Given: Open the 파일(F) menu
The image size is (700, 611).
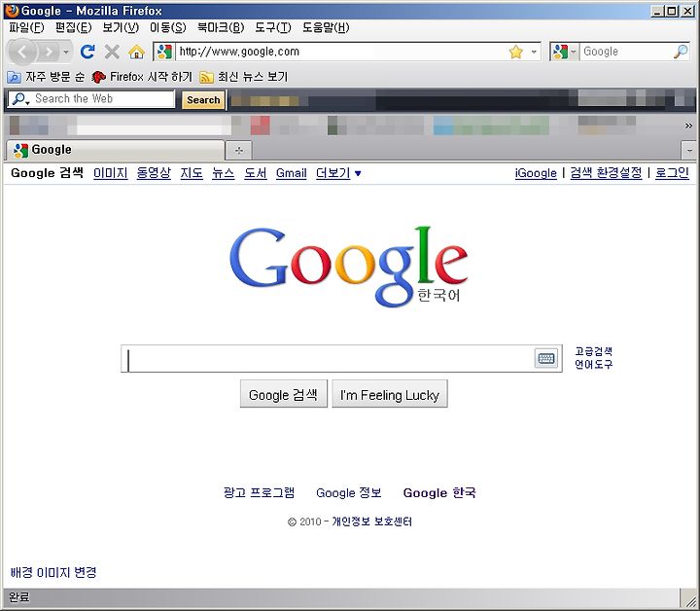Looking at the screenshot, I should [26, 27].
